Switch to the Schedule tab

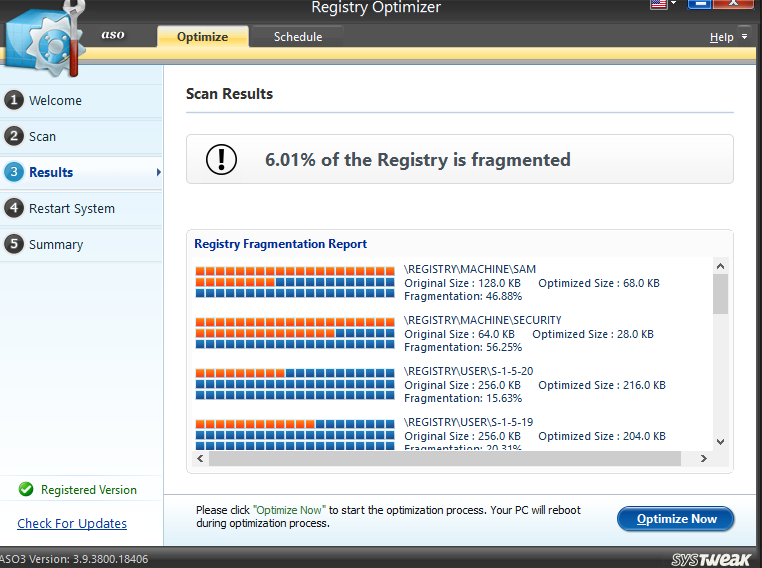click(x=298, y=36)
